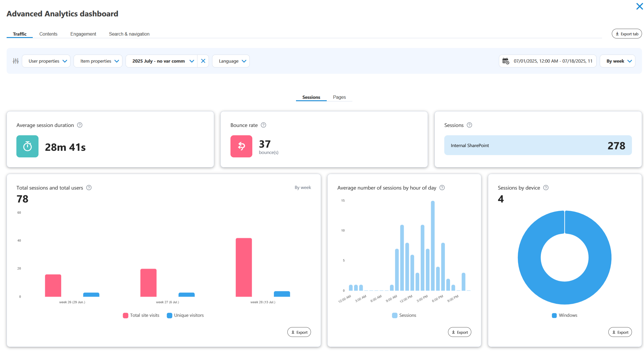Screen dimensions: 644x357
Task: Click the stopwatch icon for session duration
Action: (27, 146)
